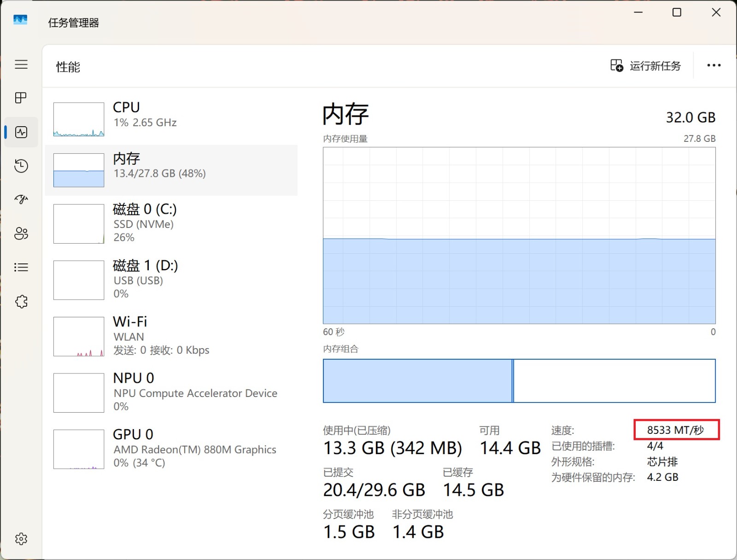This screenshot has height=560, width=737.
Task: Open the three-dot more options menu
Action: point(714,66)
